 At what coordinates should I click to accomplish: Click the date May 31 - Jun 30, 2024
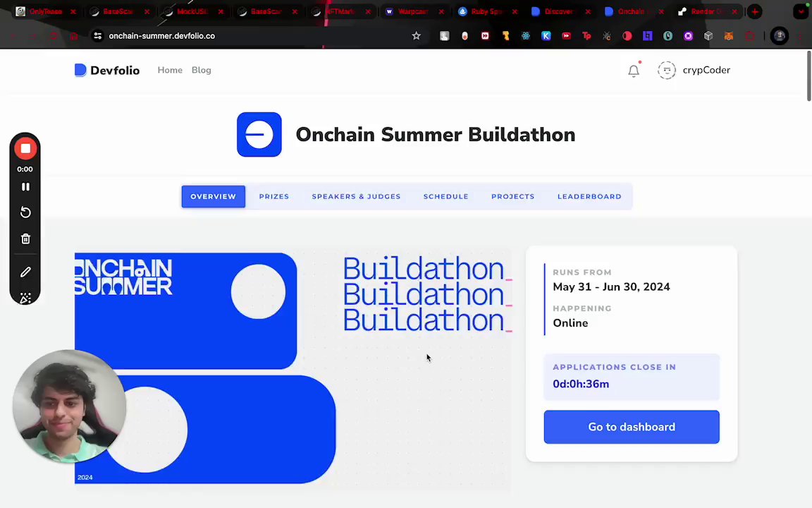point(611,286)
